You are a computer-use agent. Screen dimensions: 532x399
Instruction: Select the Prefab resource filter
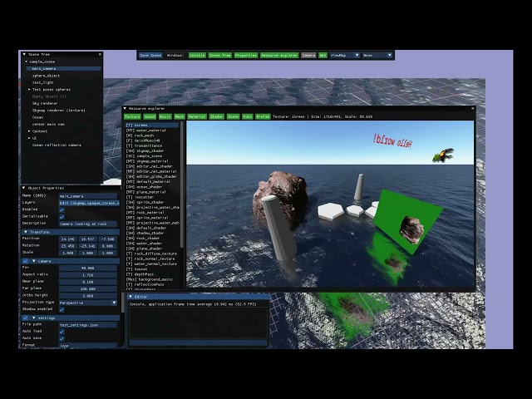click(x=263, y=116)
